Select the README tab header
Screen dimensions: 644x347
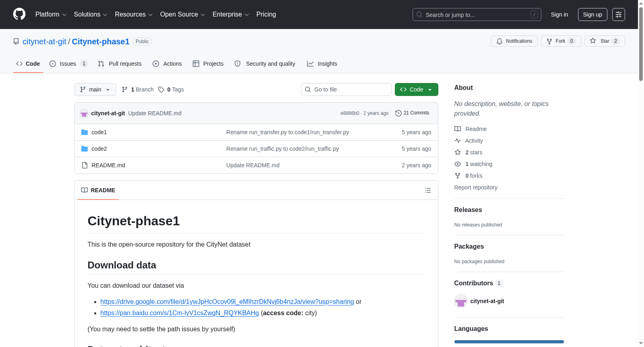(98, 190)
